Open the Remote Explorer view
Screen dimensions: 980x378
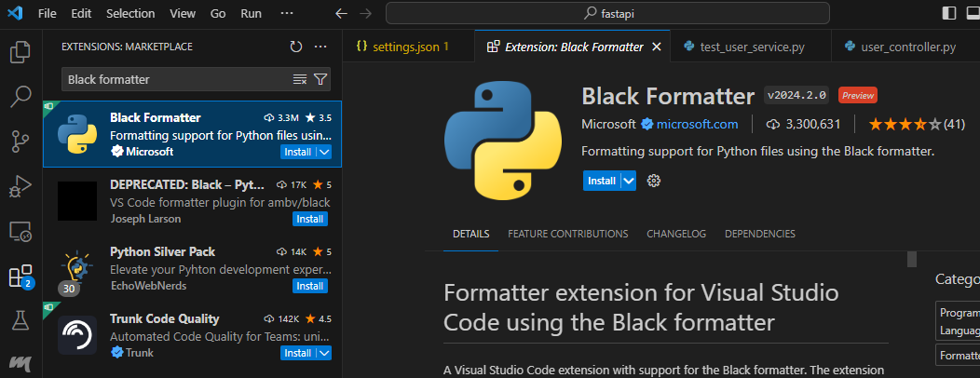pyautogui.click(x=20, y=232)
